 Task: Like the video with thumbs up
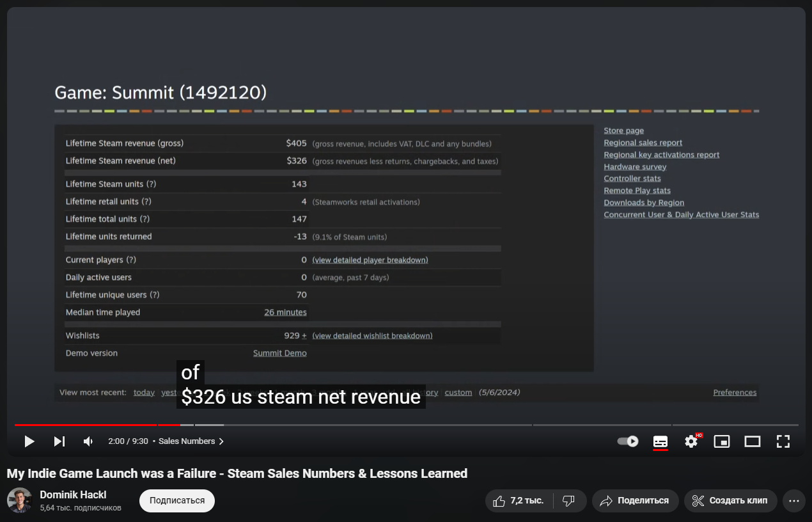(x=518, y=501)
